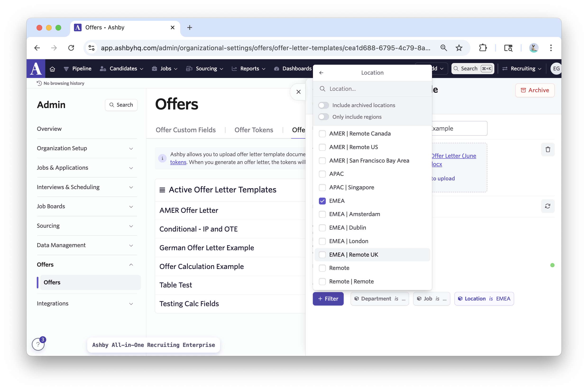Image resolution: width=588 pixels, height=391 pixels.
Task: Close the Offers • Ashby browser tab
Action: point(172,27)
